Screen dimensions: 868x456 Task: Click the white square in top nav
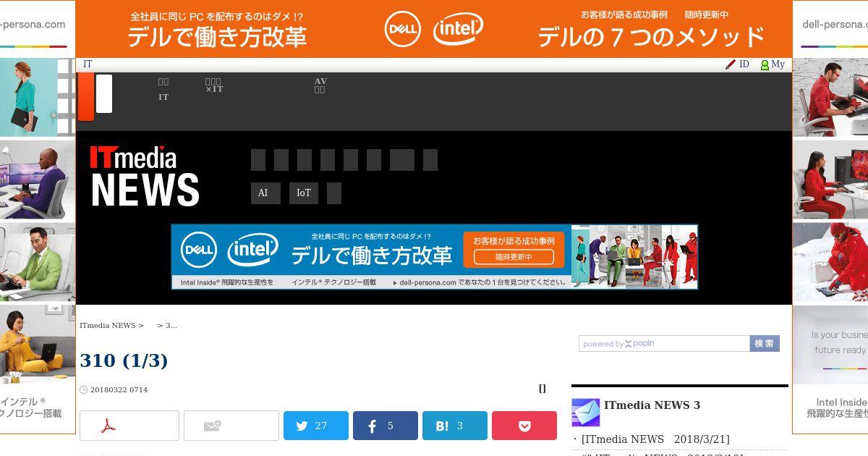point(104,93)
